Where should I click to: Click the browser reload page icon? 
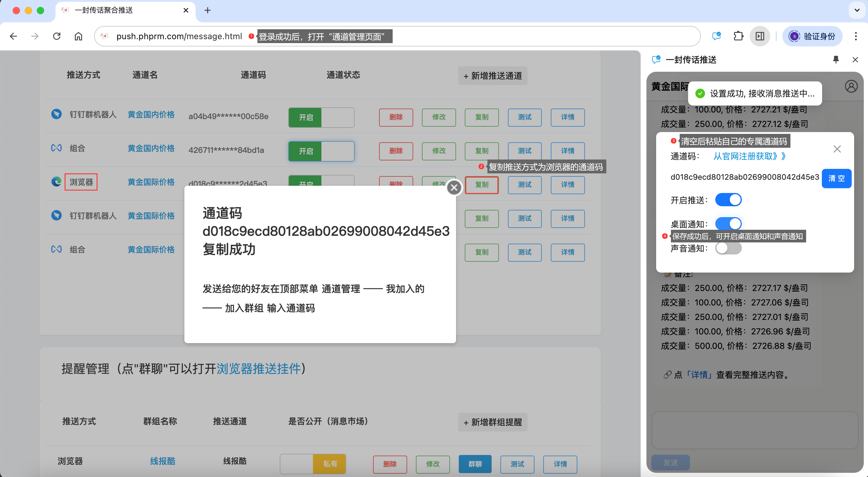[57, 36]
